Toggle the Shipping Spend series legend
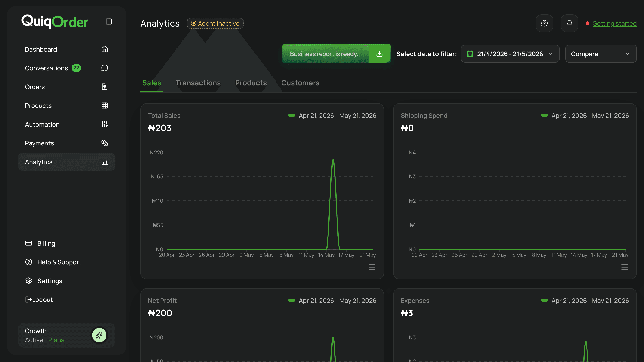The width and height of the screenshot is (644, 362). point(585,116)
